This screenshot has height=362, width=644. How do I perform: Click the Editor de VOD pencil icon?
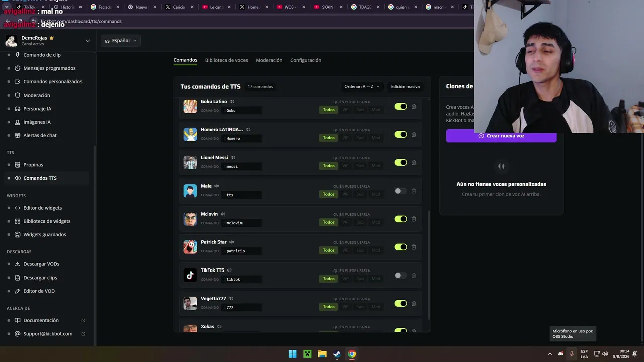[18, 291]
